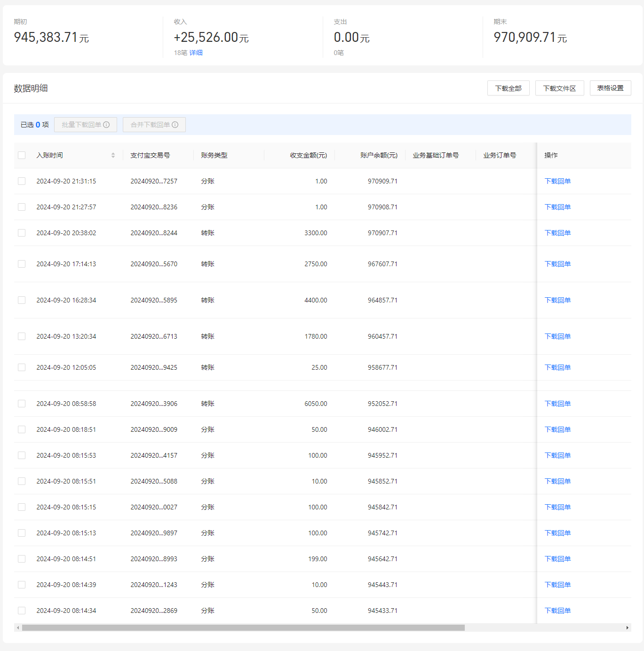Download receipt for transaction 20240920...5670
Image resolution: width=644 pixels, height=651 pixels.
[x=557, y=264]
